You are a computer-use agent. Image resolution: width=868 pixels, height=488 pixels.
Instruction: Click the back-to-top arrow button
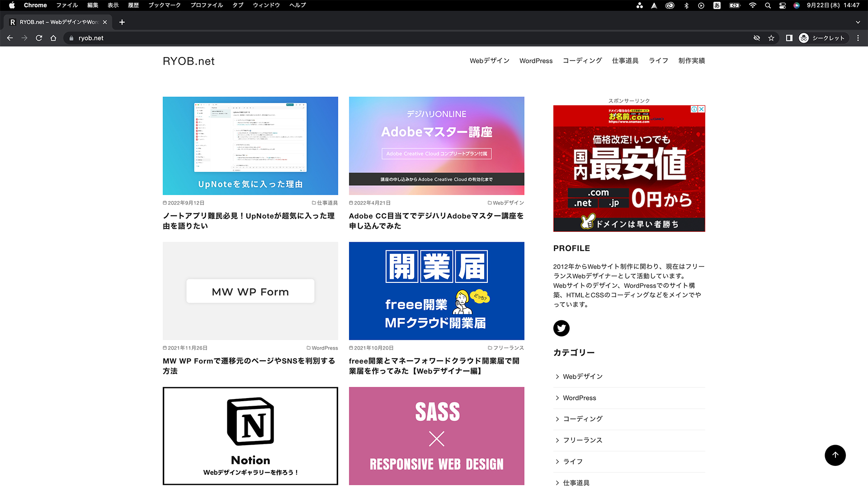(x=835, y=455)
